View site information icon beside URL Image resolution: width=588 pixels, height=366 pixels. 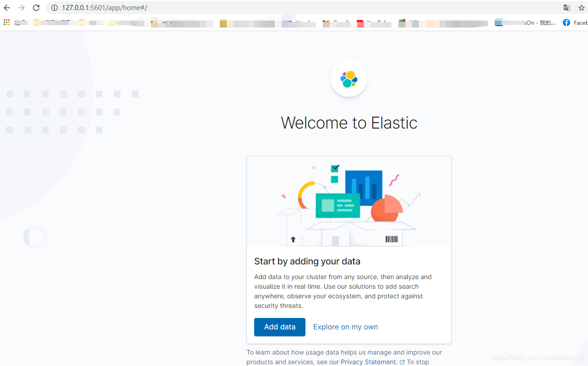54,8
